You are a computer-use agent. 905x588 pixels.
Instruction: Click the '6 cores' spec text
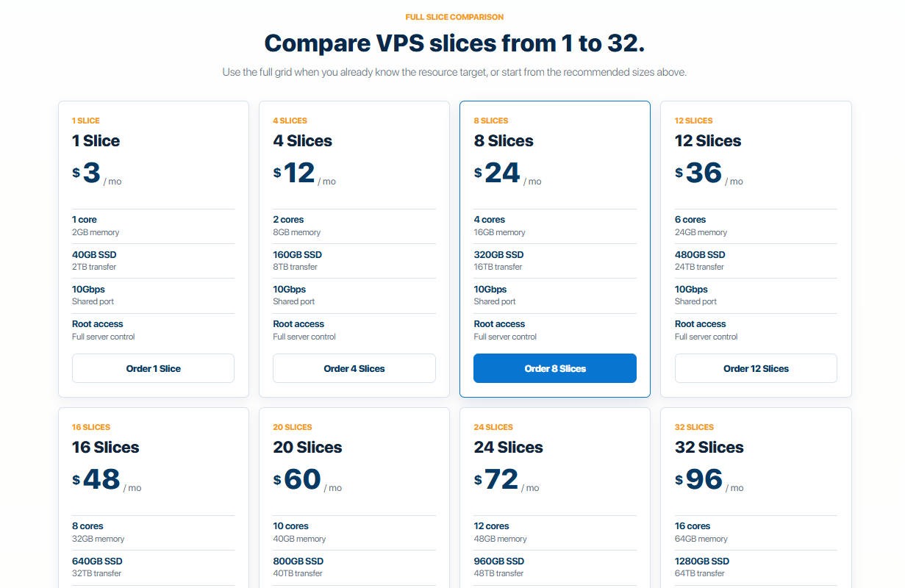coord(690,220)
